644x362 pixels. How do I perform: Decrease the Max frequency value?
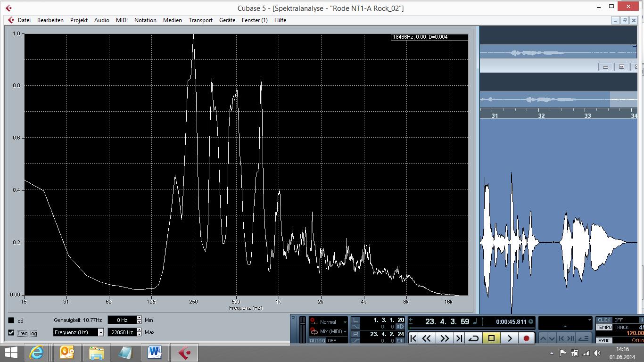click(139, 334)
